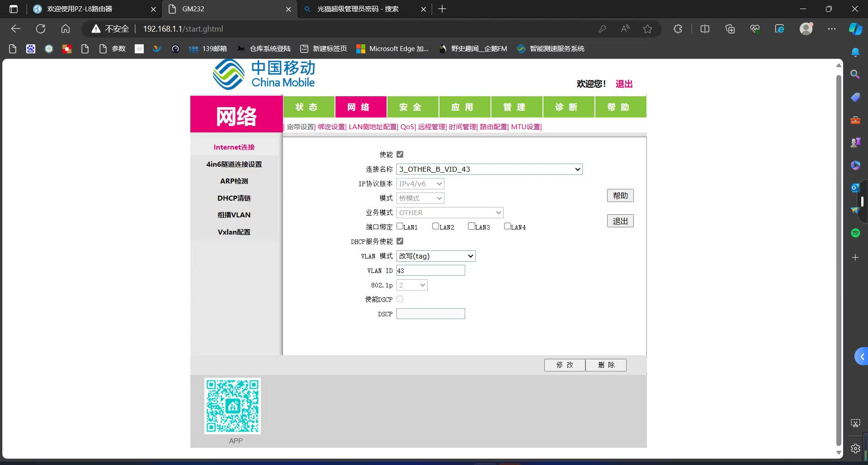Toggle the DHCP服务使能 checkbox
Viewport: 868px width, 465px height.
(400, 241)
